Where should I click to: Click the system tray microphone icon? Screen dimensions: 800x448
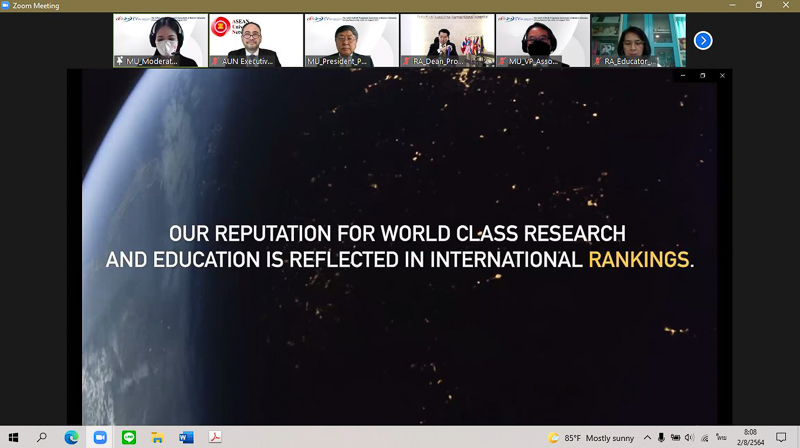click(x=661, y=437)
